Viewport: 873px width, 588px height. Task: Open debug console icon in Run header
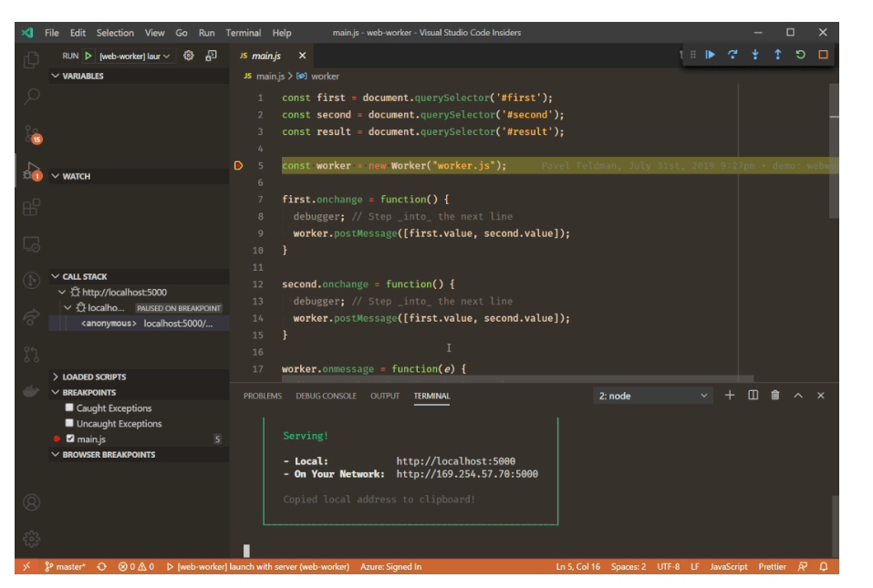tap(211, 56)
